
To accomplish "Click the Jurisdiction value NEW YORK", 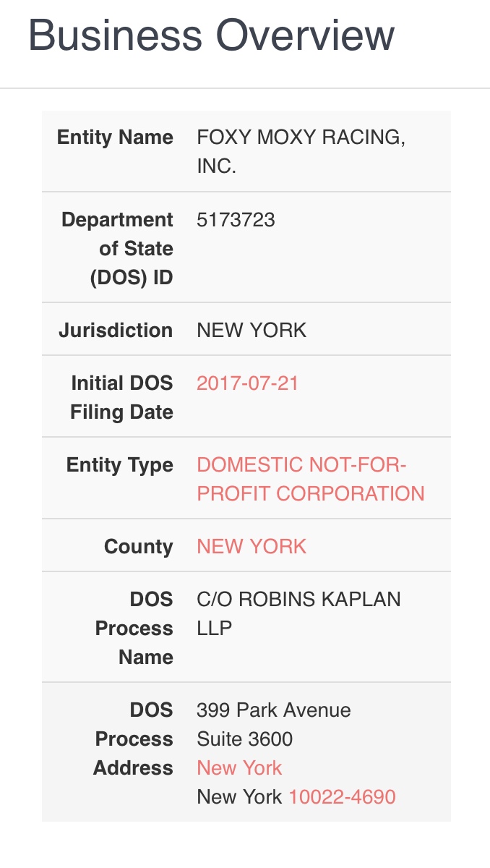I will point(252,331).
